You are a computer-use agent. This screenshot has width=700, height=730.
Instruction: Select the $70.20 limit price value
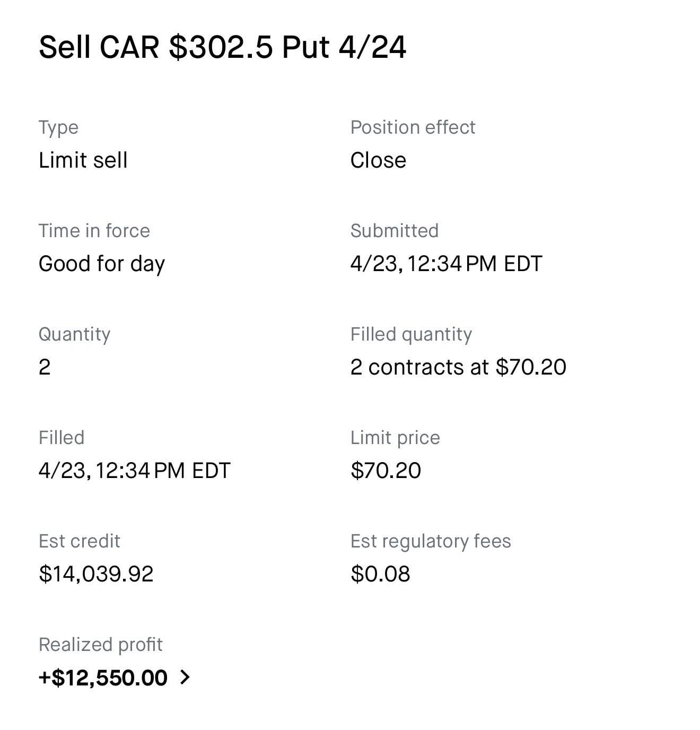click(386, 471)
